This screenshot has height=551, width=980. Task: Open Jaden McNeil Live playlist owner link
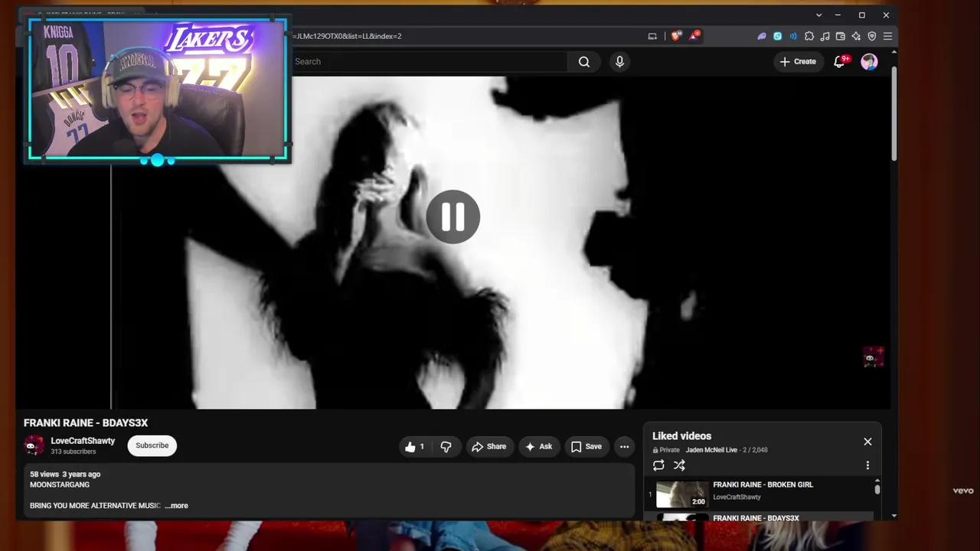click(x=711, y=450)
